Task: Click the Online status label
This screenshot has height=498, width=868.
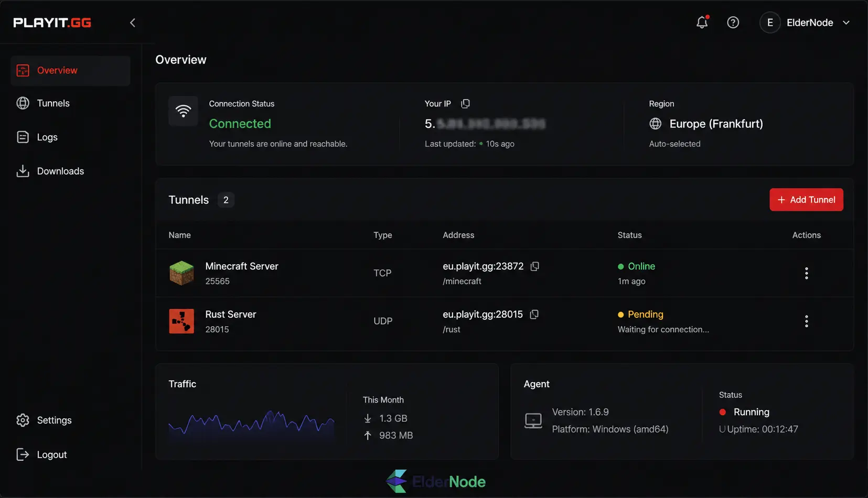Action: click(x=641, y=266)
